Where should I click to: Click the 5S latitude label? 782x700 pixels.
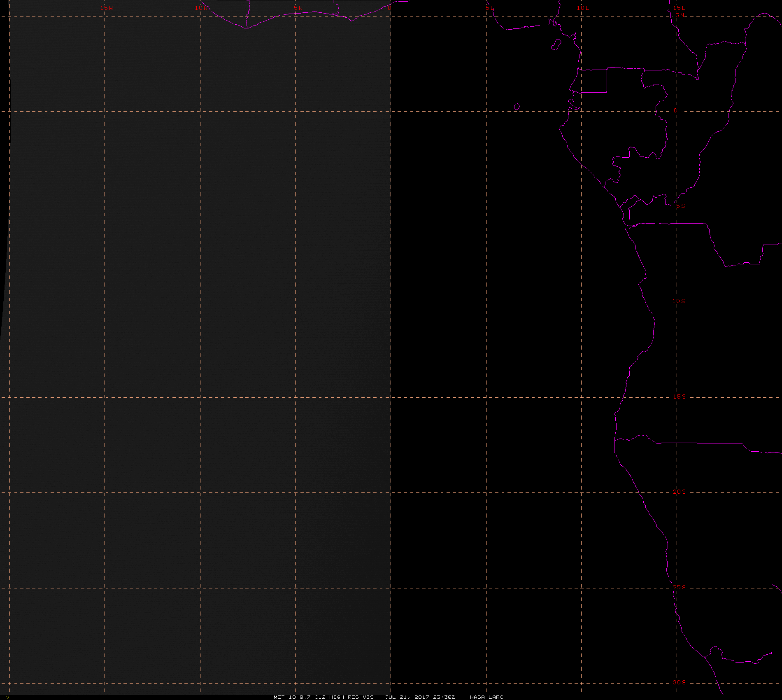coord(681,206)
